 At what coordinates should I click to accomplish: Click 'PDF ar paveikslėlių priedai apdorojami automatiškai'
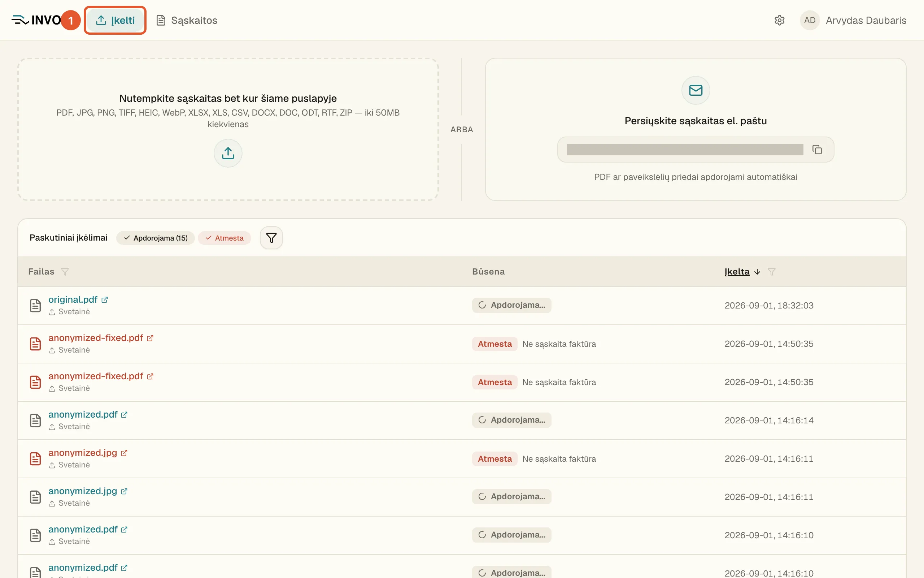[695, 177]
